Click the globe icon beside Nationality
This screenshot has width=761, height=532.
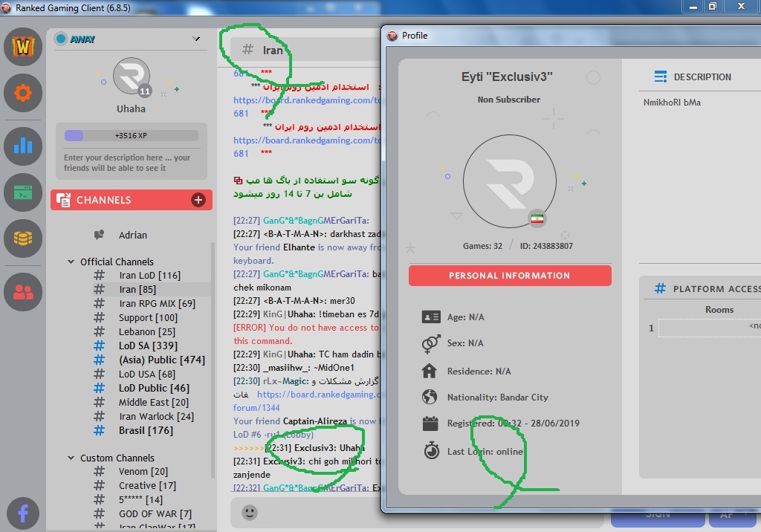pos(430,397)
